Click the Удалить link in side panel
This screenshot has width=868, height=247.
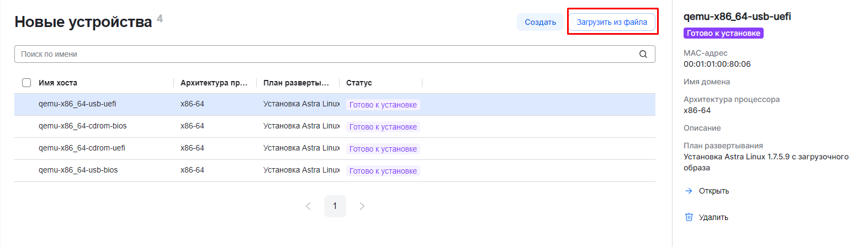click(x=713, y=217)
